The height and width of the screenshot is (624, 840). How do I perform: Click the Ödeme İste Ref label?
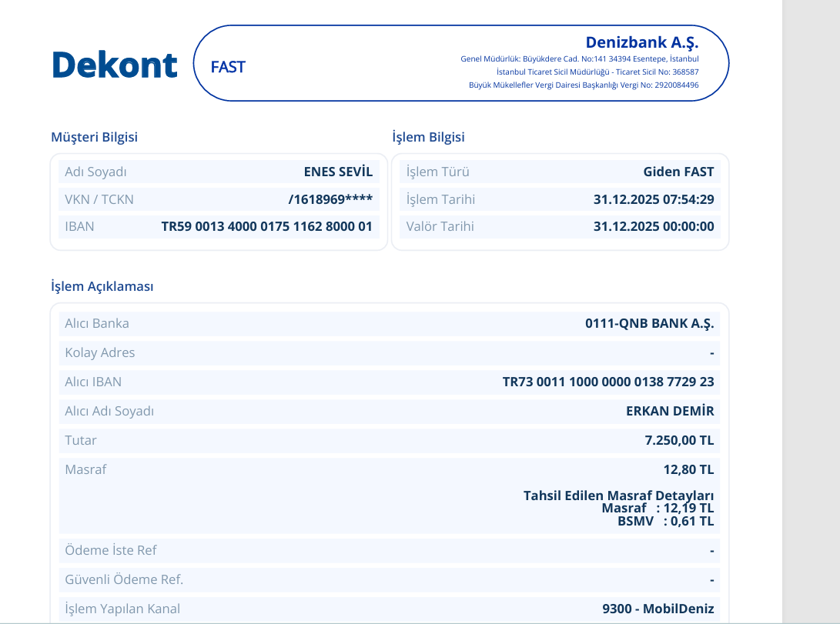tap(111, 550)
